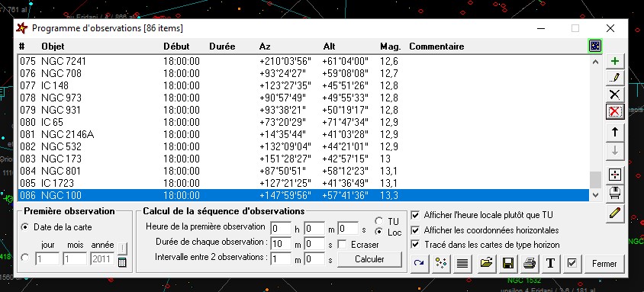Click the Az column header
644x292 pixels.
265,47
